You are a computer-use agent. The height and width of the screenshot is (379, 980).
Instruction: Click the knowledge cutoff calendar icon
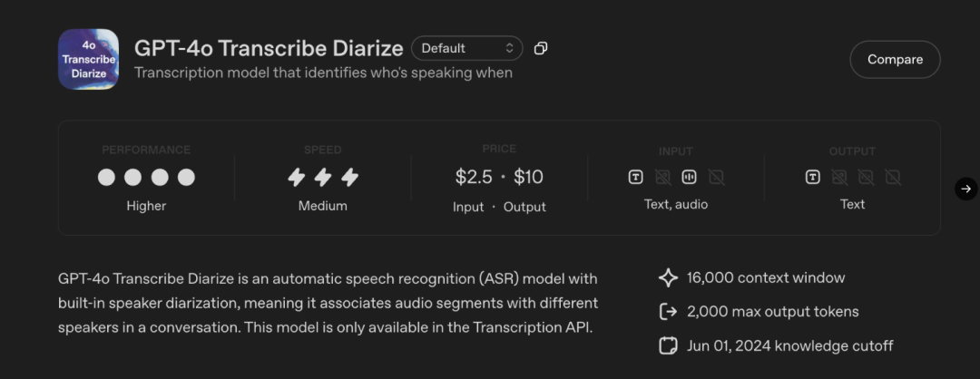pos(668,345)
